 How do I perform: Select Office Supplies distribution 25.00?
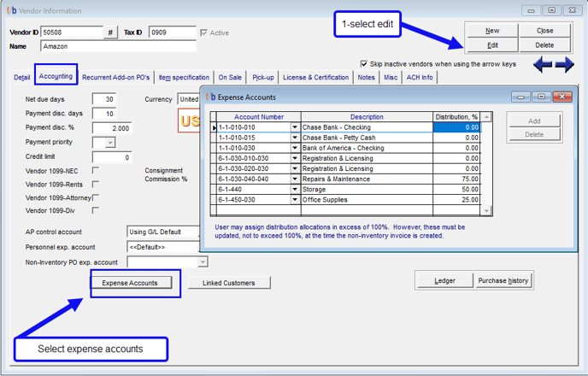[x=456, y=200]
